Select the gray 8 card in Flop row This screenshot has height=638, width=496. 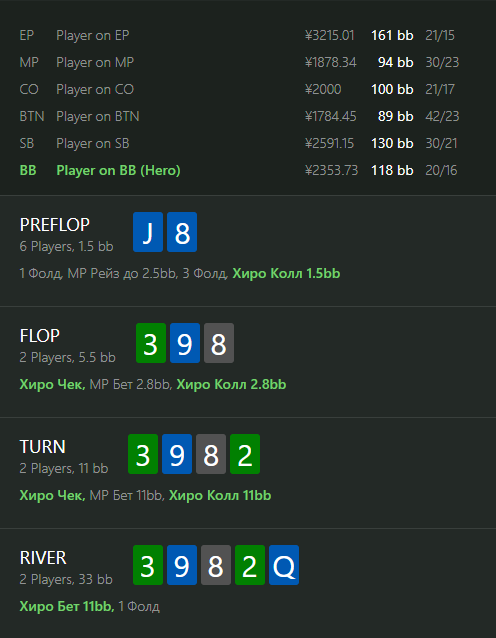click(219, 343)
